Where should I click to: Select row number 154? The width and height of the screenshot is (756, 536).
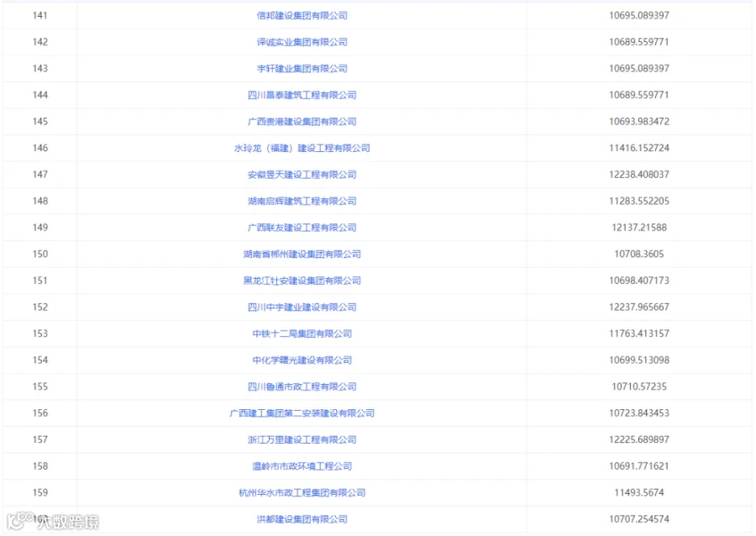(40, 360)
